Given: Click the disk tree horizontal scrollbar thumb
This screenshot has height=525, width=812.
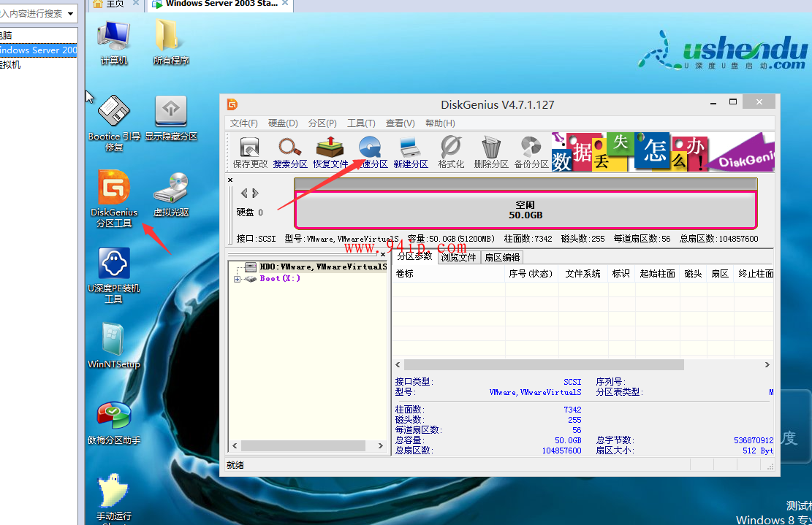Looking at the screenshot, I should 303,445.
